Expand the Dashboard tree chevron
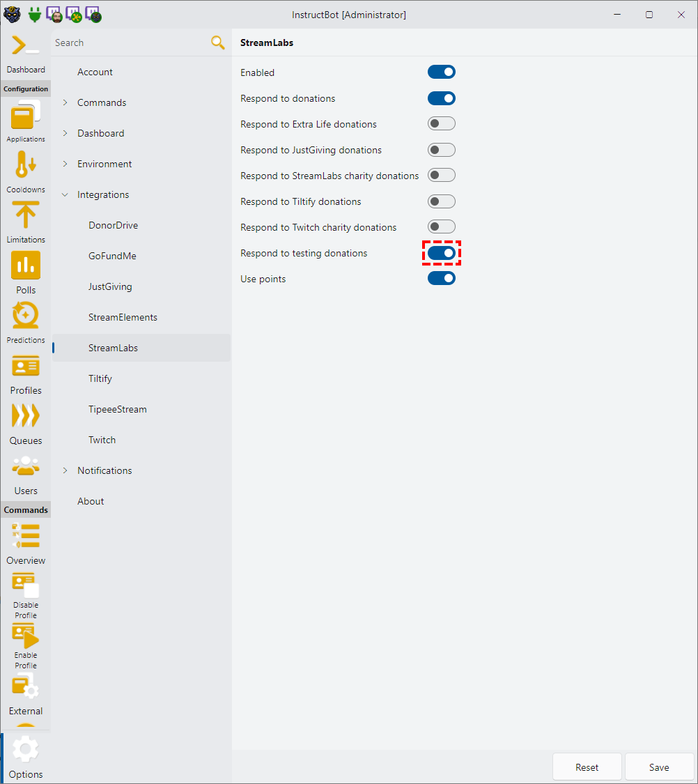The height and width of the screenshot is (784, 698). (x=65, y=133)
